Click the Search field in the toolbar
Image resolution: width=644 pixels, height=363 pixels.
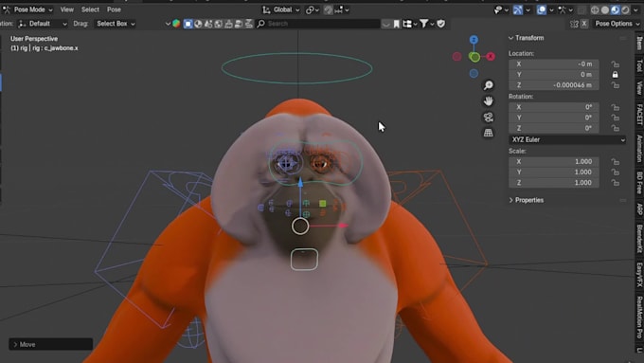point(318,24)
